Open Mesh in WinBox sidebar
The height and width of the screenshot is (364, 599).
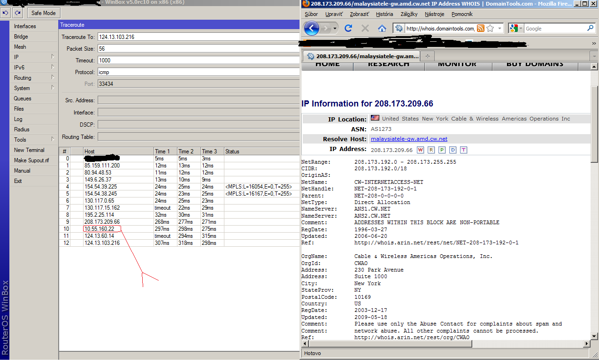click(x=33, y=47)
